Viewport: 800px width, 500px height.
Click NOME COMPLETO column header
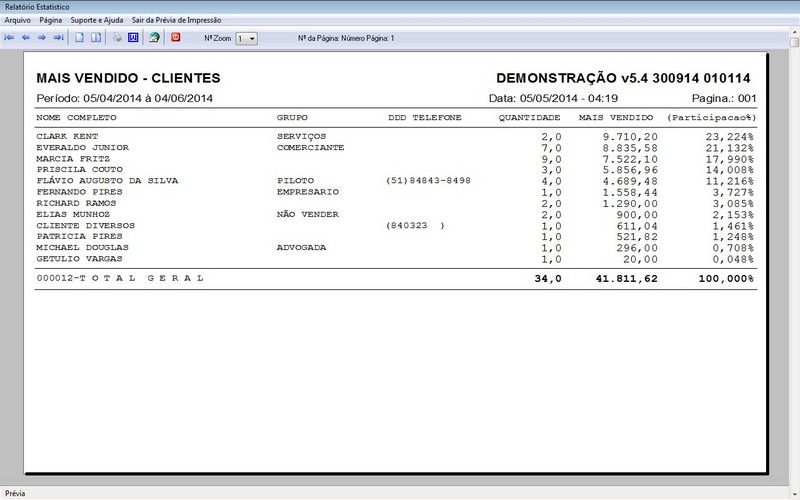point(77,117)
